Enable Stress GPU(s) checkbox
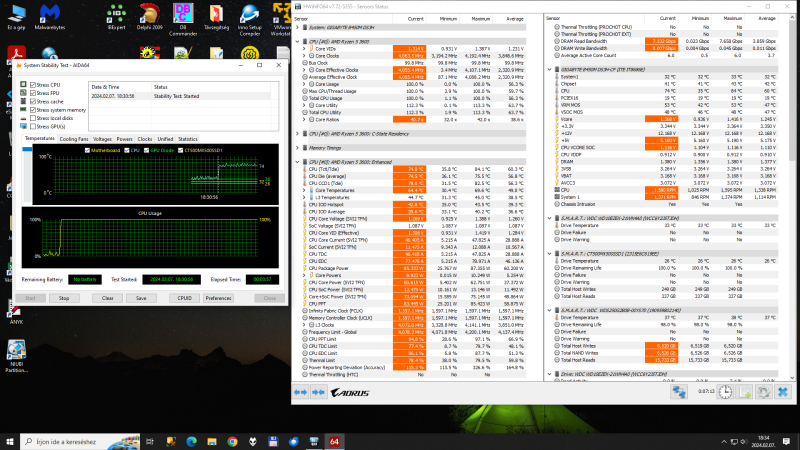Viewport: 800px width, 450px height. pyautogui.click(x=33, y=126)
